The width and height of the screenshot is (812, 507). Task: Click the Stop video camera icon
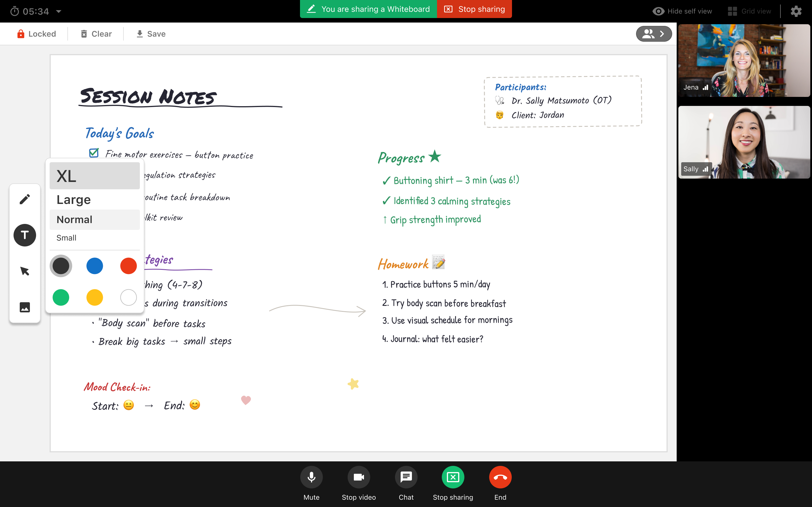click(x=359, y=477)
